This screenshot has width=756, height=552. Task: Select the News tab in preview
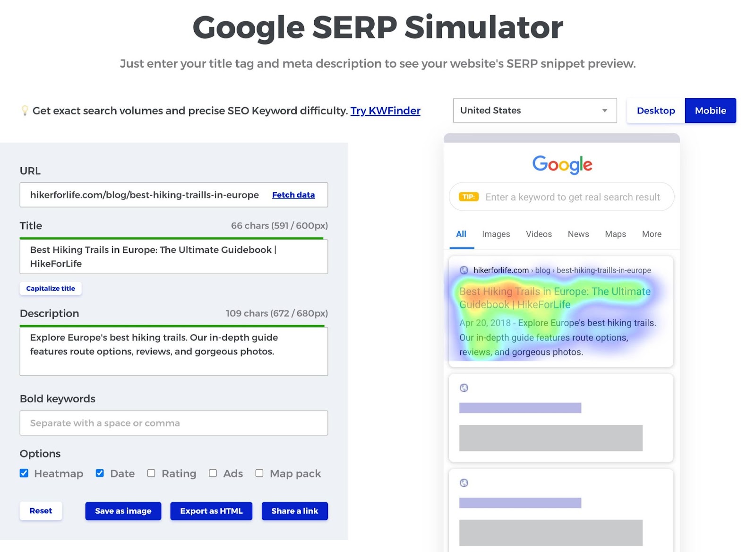coord(578,234)
